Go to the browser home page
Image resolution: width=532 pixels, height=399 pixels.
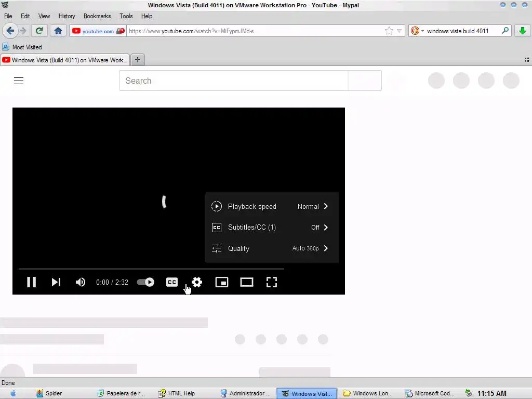(x=58, y=31)
